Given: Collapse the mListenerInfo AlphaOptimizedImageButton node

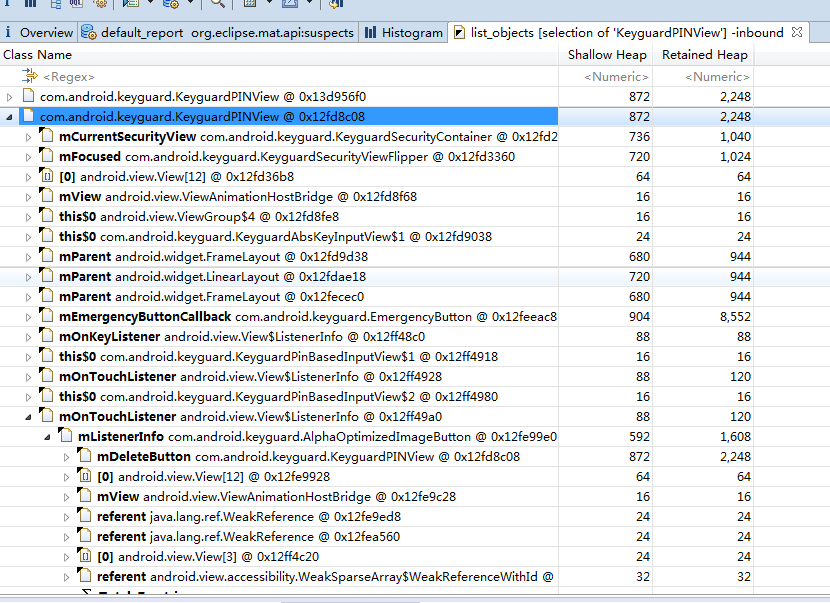Looking at the screenshot, I should pos(47,437).
